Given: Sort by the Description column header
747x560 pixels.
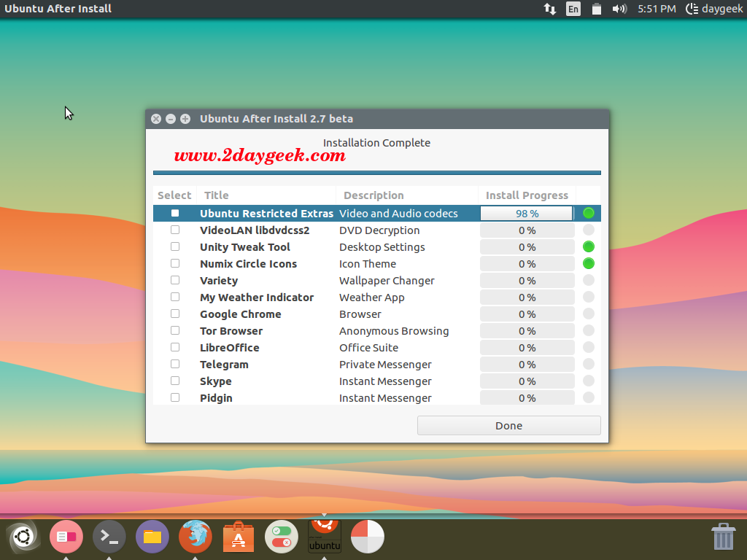Looking at the screenshot, I should (407, 195).
